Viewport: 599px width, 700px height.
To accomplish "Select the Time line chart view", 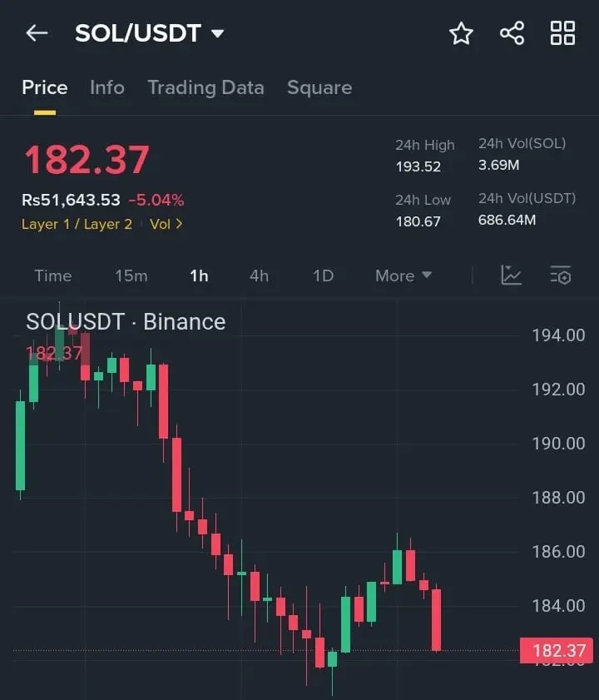I will point(53,276).
